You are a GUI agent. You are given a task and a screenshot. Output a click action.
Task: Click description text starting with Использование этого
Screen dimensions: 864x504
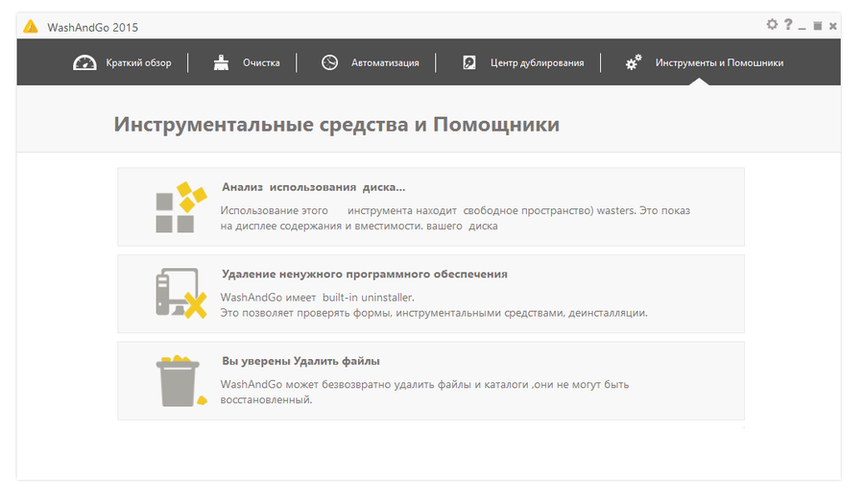point(455,218)
